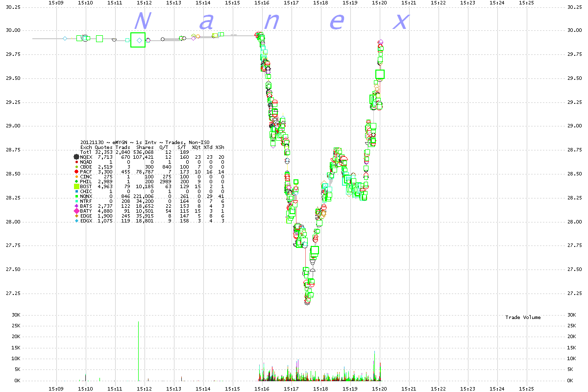Click the olive CBOE legend dot
Screen dimensions: 588x392
[x=76, y=167]
